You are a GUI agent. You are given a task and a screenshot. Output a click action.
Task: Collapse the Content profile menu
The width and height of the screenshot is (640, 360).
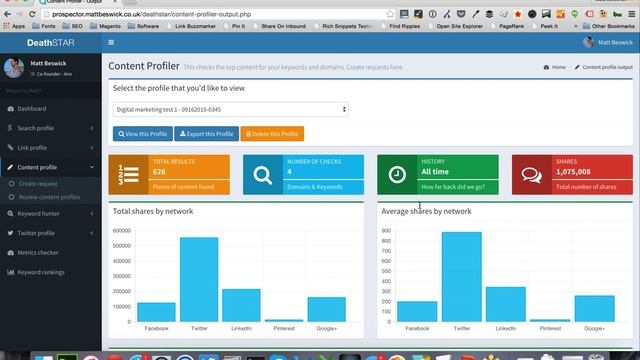point(51,167)
